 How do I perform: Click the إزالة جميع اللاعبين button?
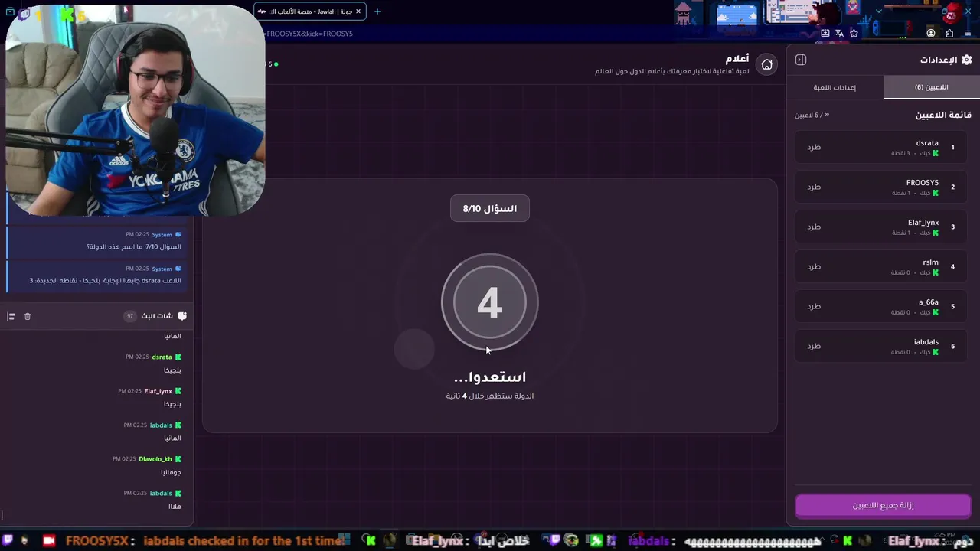[x=883, y=505]
